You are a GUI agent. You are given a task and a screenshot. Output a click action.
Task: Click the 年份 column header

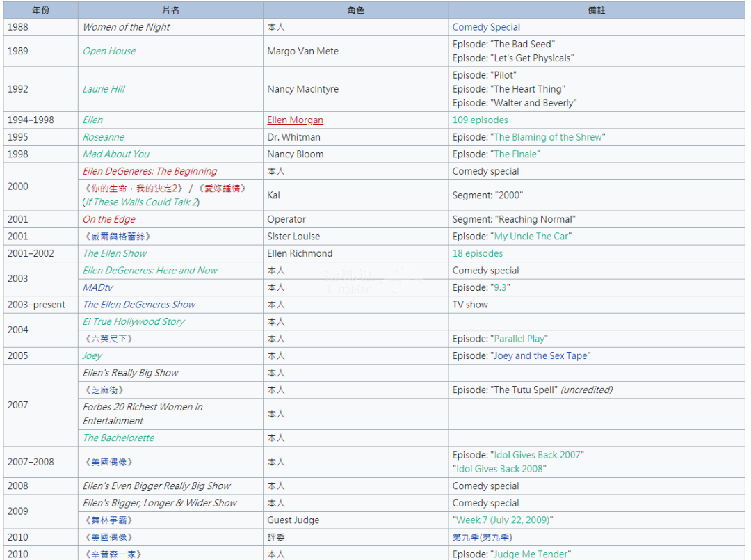[x=41, y=10]
